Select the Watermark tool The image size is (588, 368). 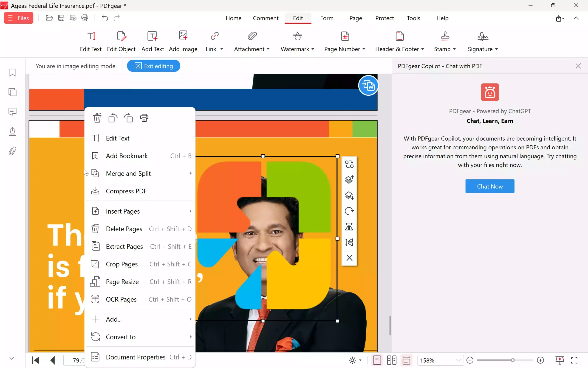[x=296, y=41]
